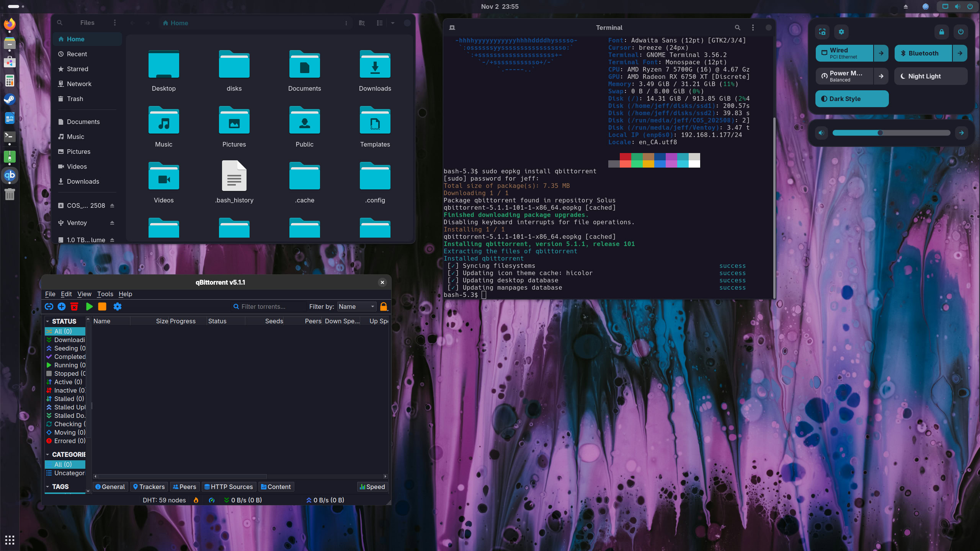Select Seeding filter in status list
Screen dimensions: 980x551
coord(69,348)
